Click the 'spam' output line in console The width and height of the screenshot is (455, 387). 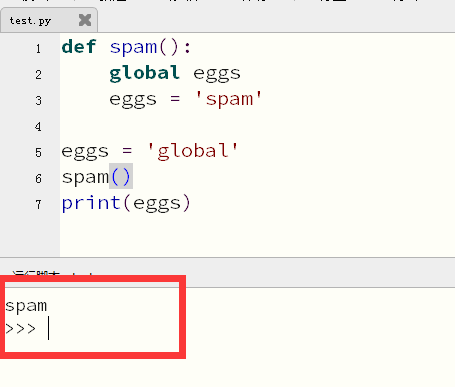pyautogui.click(x=26, y=306)
